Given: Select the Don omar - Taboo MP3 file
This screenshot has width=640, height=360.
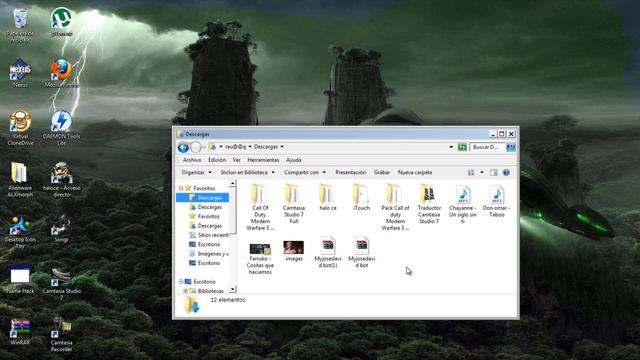Looking at the screenshot, I should pyautogui.click(x=496, y=200).
